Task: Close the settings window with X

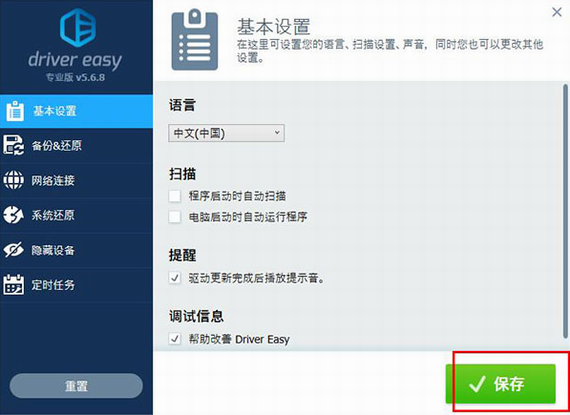Action: click(557, 12)
